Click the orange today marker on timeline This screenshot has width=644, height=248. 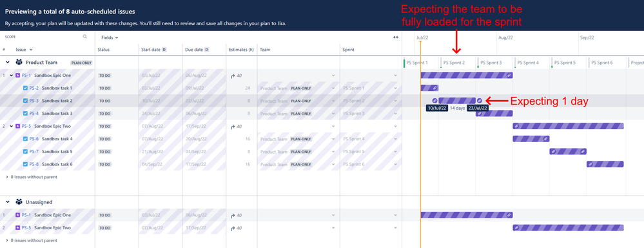pos(420,43)
